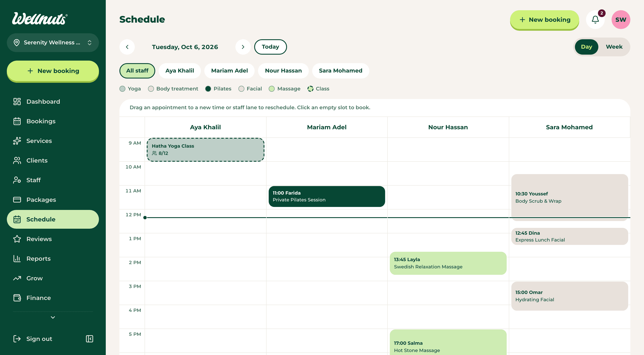
Task: Open the Hatha Yoga Class block
Action: 206,150
